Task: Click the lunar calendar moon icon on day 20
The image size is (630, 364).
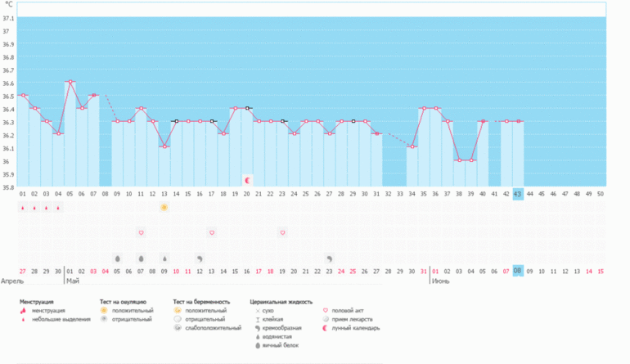Action: click(247, 180)
